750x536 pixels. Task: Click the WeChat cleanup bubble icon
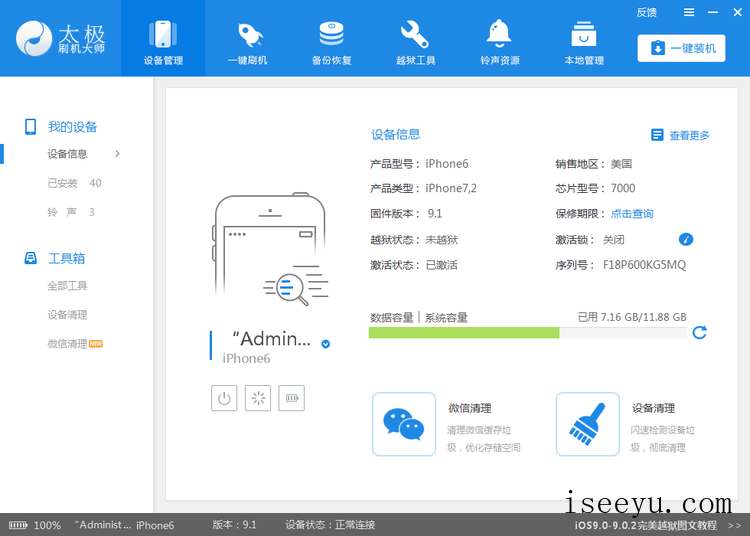point(404,424)
